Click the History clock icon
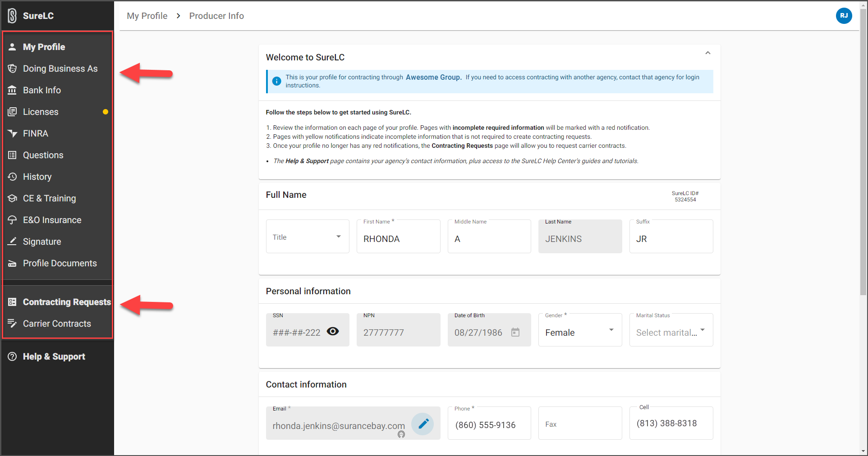This screenshot has width=868, height=456. (x=12, y=177)
